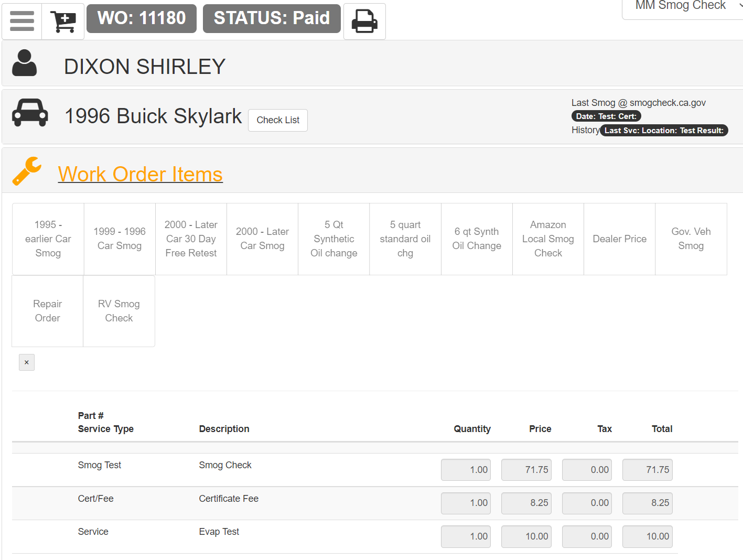
Task: Select 1995 - earlier Car Smog tile
Action: pyautogui.click(x=48, y=239)
